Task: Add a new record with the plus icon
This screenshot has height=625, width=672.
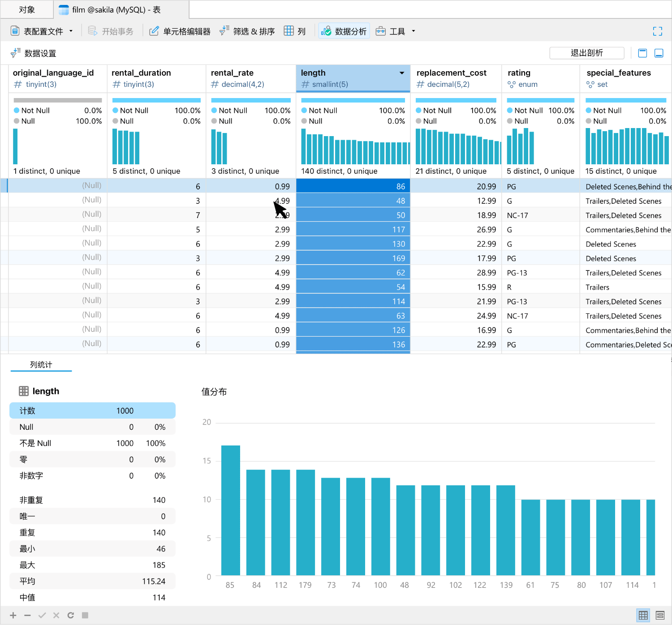Action: coord(13,615)
